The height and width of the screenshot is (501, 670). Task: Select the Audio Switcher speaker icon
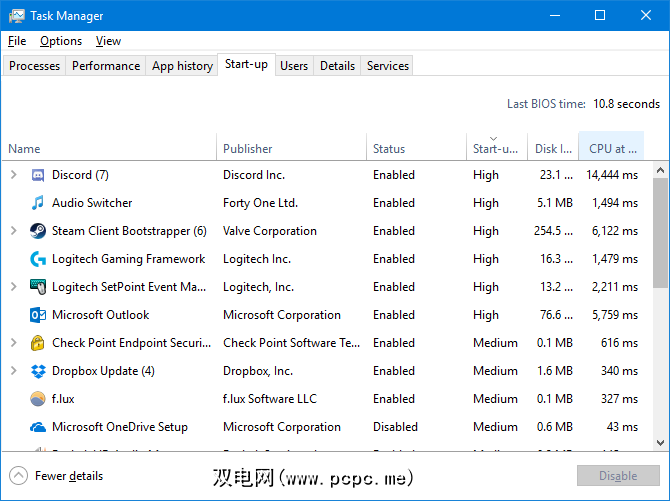click(x=38, y=203)
